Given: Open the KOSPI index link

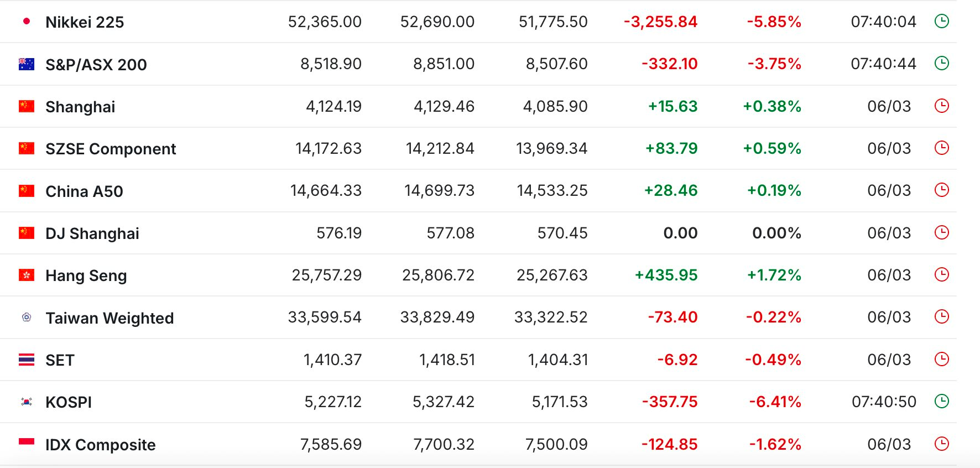Looking at the screenshot, I should tap(69, 402).
